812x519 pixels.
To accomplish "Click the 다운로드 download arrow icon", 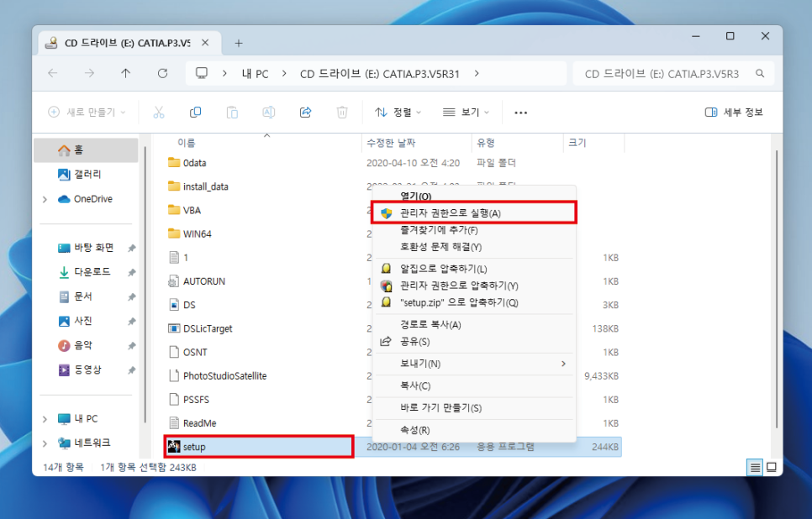I will point(64,272).
